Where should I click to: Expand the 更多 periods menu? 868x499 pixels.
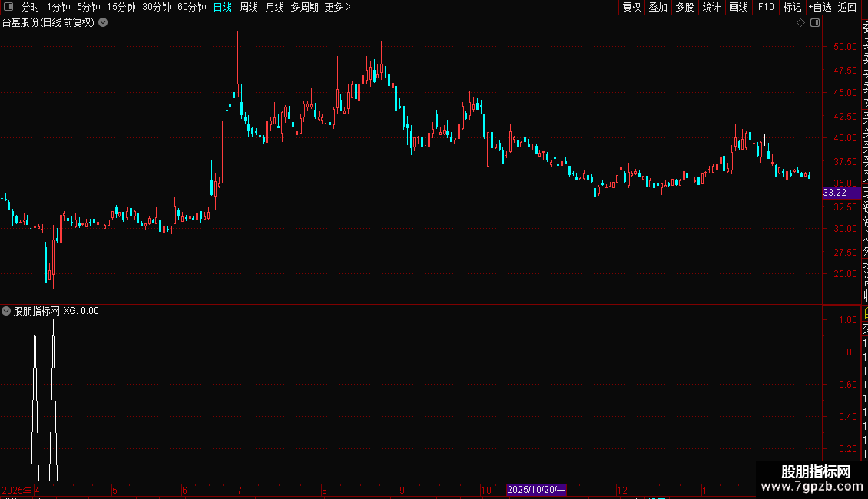337,7
